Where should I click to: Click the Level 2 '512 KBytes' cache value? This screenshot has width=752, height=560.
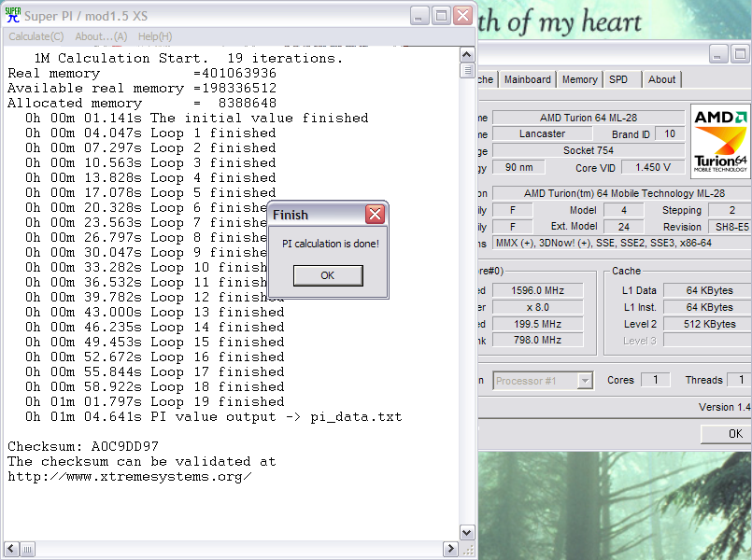tap(708, 324)
